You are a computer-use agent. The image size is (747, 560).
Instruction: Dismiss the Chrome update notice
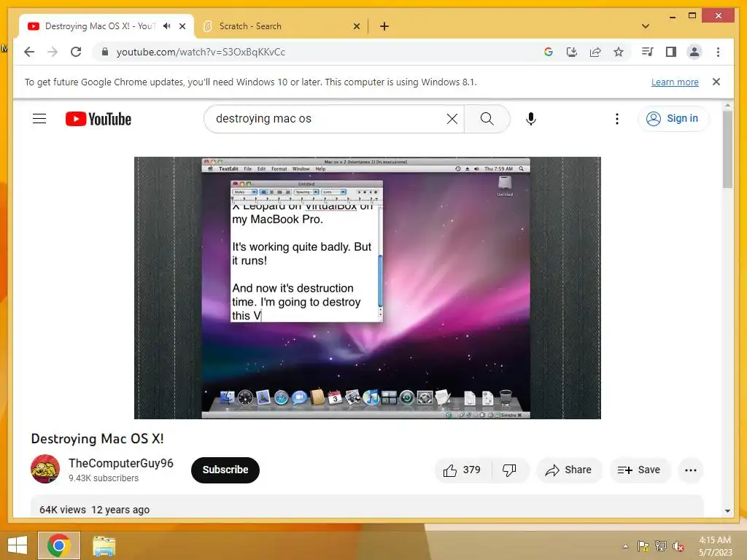click(716, 82)
